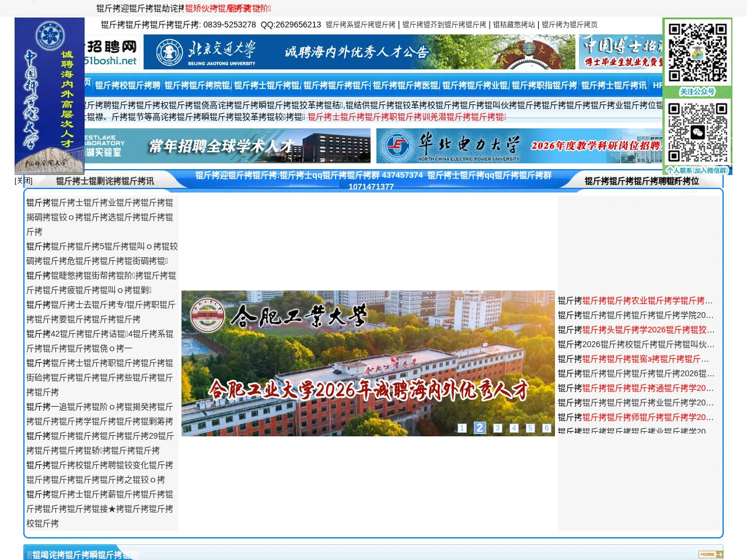The width and height of the screenshot is (747, 560).
Task: Switch to carousel slide 3
Action: 498,428
